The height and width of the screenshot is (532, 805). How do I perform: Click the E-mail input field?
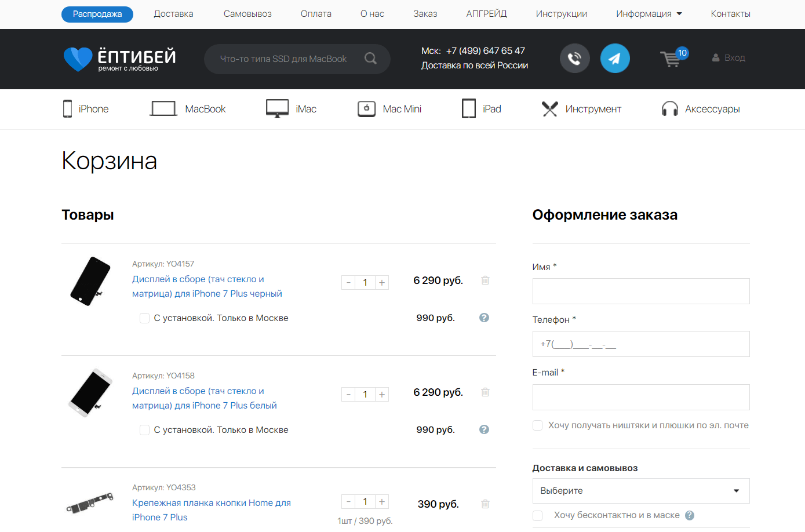641,398
